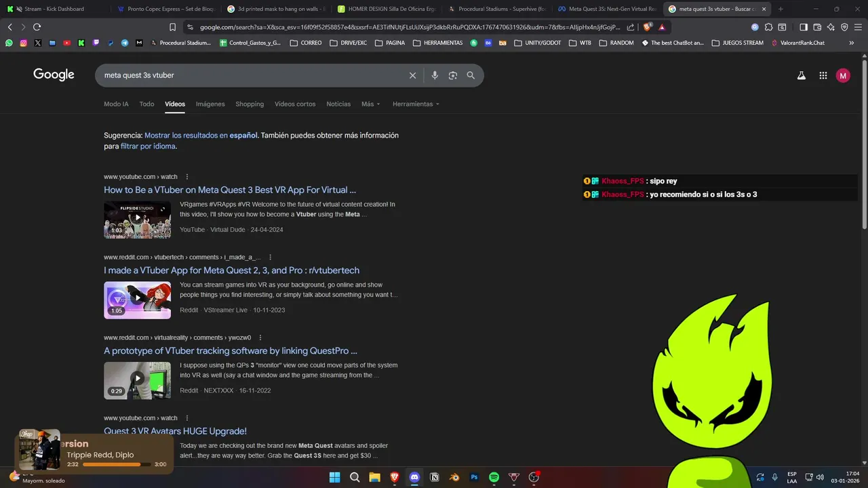This screenshot has height=488, width=868.
Task: Open the 'How to Be a VTuber' result
Action: click(230, 190)
